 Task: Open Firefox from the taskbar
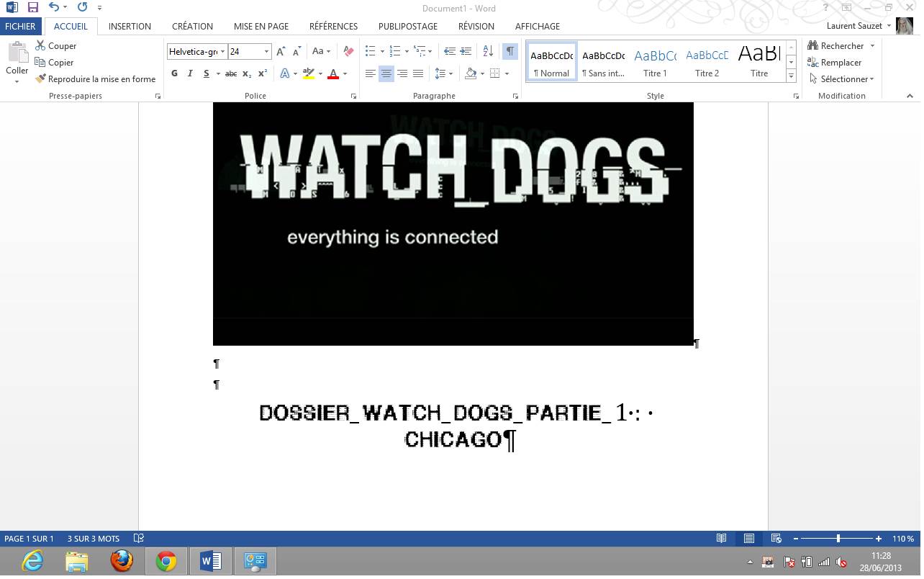[122, 561]
